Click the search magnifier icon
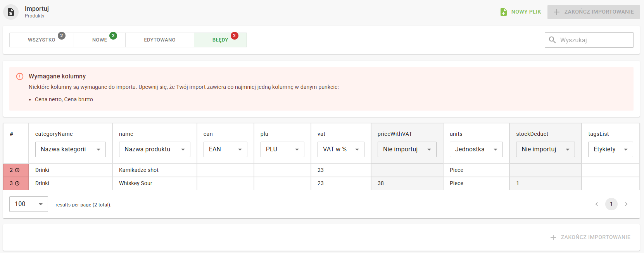The height and width of the screenshot is (253, 644). tap(552, 40)
